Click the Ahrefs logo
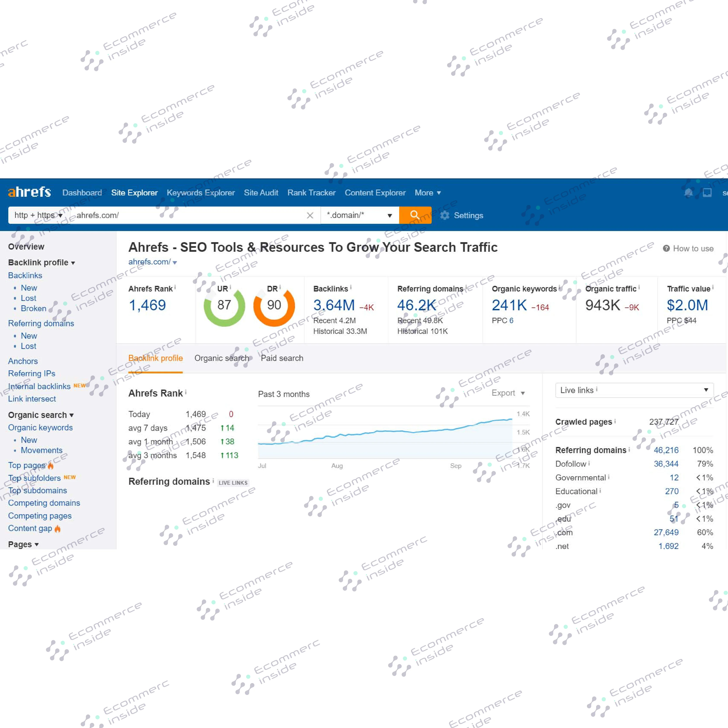The height and width of the screenshot is (728, 728). (x=29, y=192)
